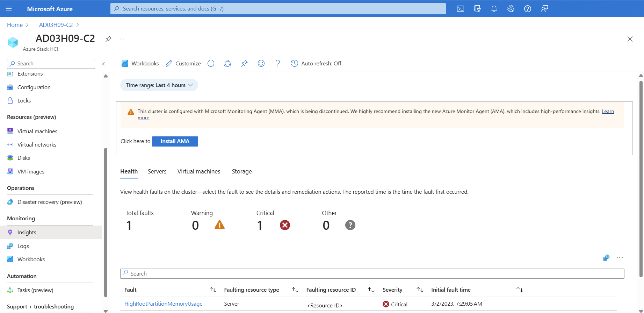Click the Critical red error icon
This screenshot has height=313, width=644.
pos(285,225)
